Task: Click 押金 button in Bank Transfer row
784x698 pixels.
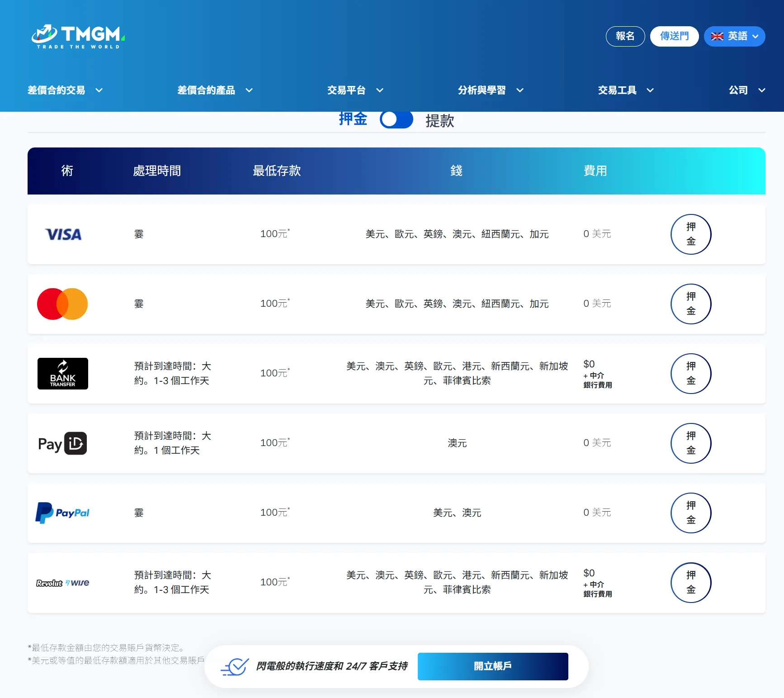Action: 691,374
